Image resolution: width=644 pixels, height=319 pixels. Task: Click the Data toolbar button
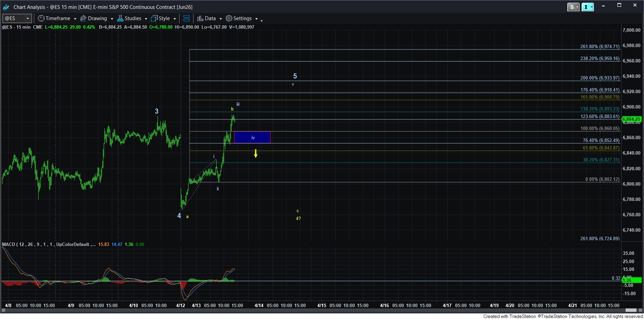[x=210, y=18]
